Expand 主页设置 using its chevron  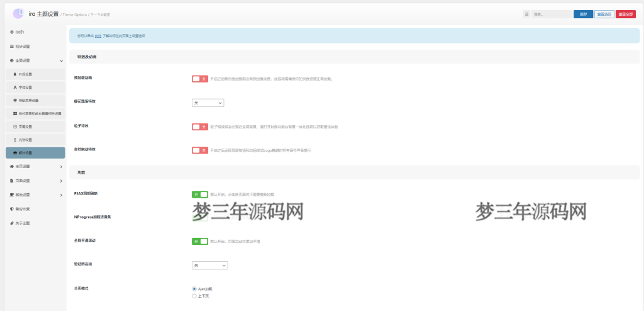pyautogui.click(x=61, y=167)
